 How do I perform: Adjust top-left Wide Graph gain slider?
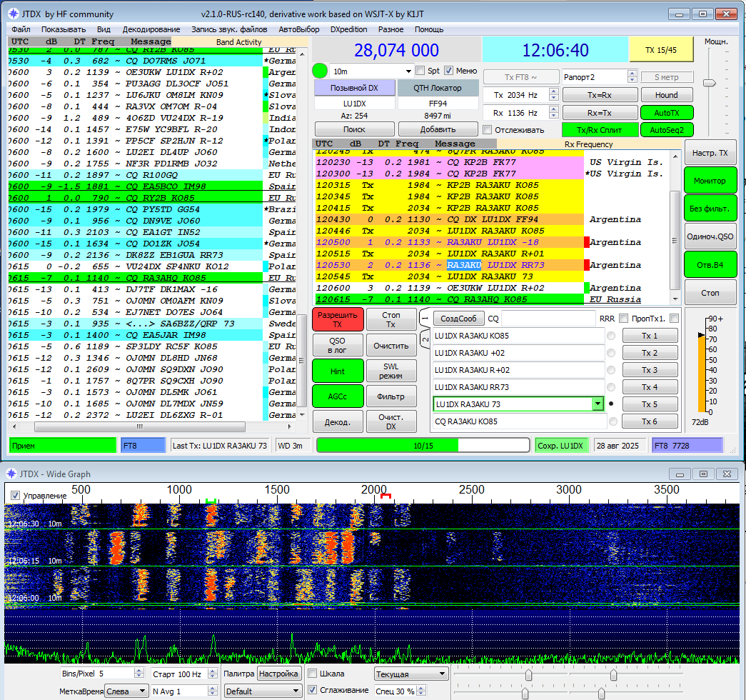click(528, 675)
